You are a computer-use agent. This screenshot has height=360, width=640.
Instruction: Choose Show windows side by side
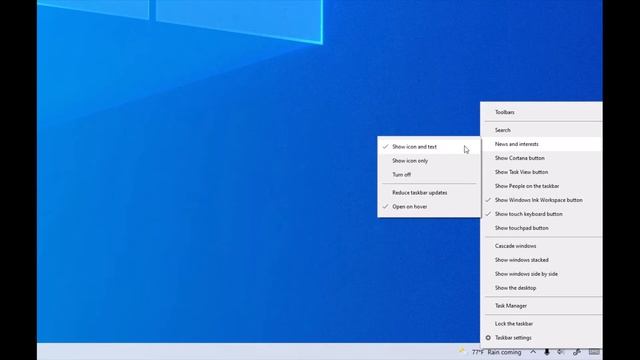pyautogui.click(x=542, y=274)
